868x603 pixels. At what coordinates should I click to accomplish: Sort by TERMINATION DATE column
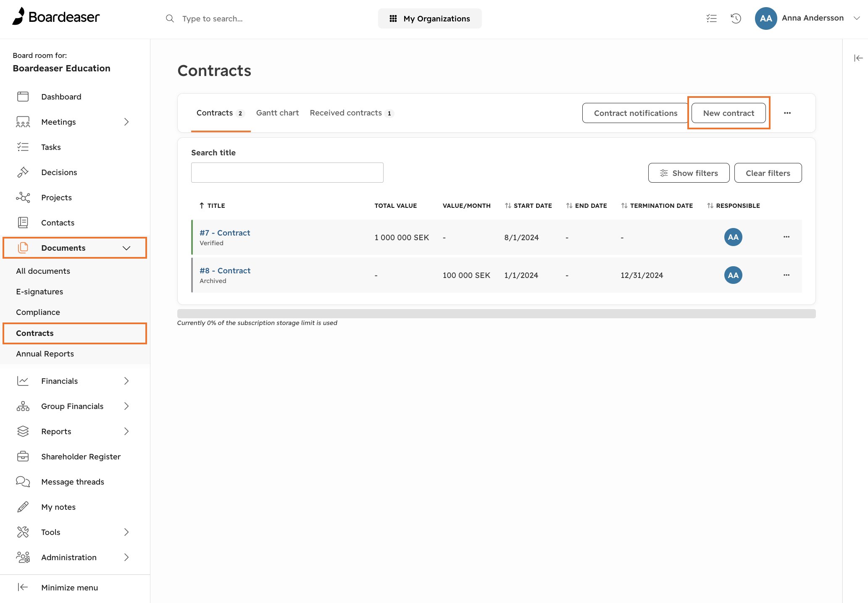pyautogui.click(x=657, y=205)
